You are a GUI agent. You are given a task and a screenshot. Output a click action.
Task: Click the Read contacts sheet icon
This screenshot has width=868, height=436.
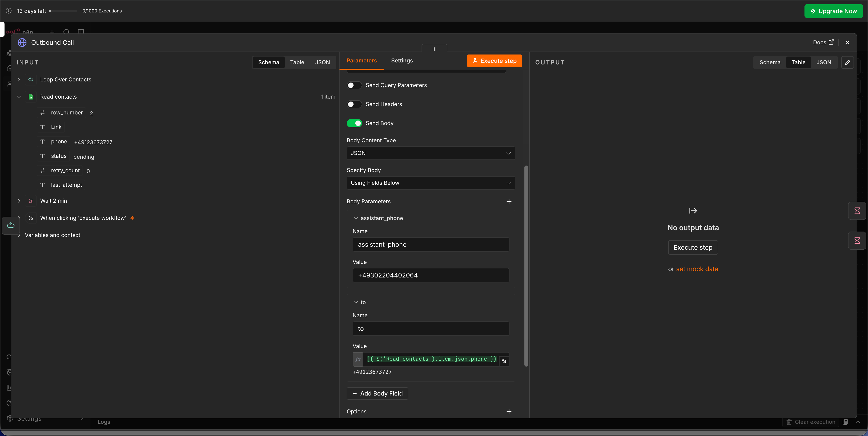tap(31, 97)
